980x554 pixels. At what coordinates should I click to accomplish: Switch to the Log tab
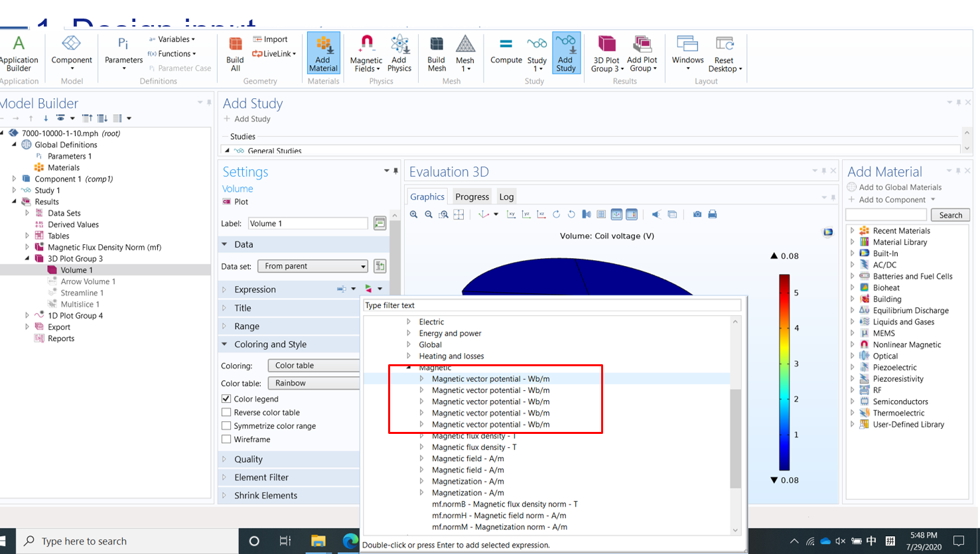[506, 196]
